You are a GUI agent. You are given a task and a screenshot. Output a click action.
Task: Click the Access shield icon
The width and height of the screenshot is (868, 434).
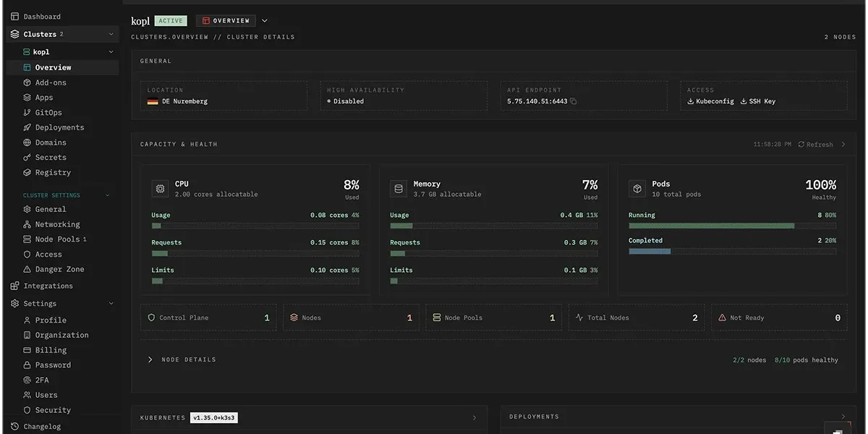[x=27, y=254]
